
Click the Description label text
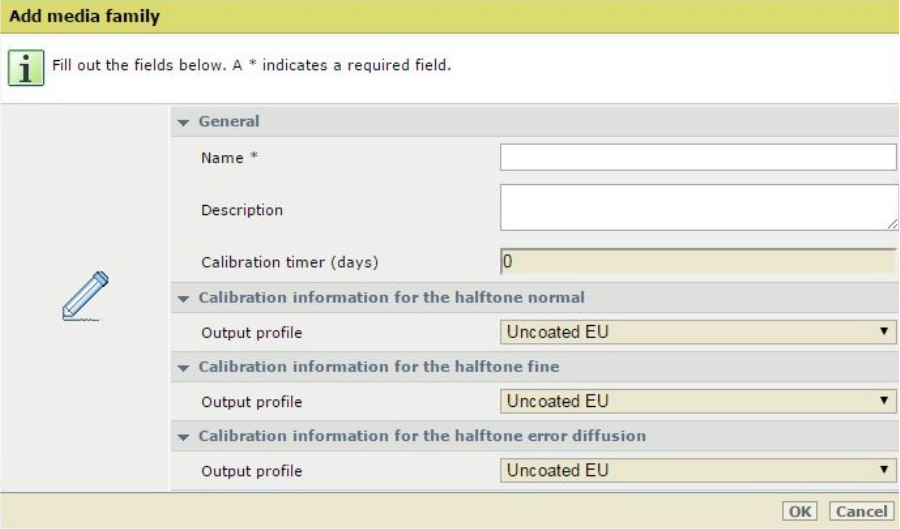[x=242, y=210]
